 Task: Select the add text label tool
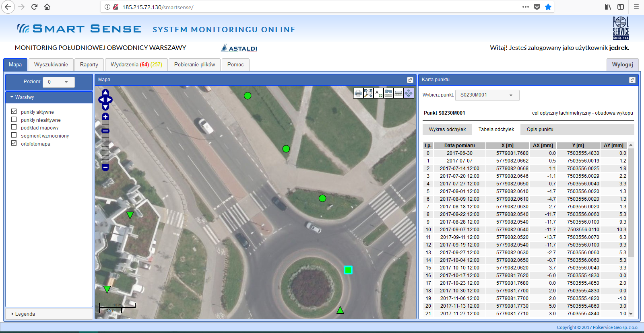point(378,93)
